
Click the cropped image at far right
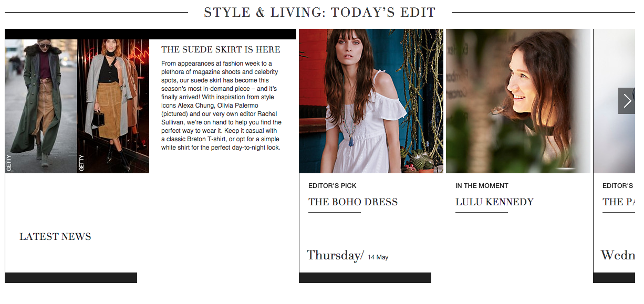coord(614,101)
